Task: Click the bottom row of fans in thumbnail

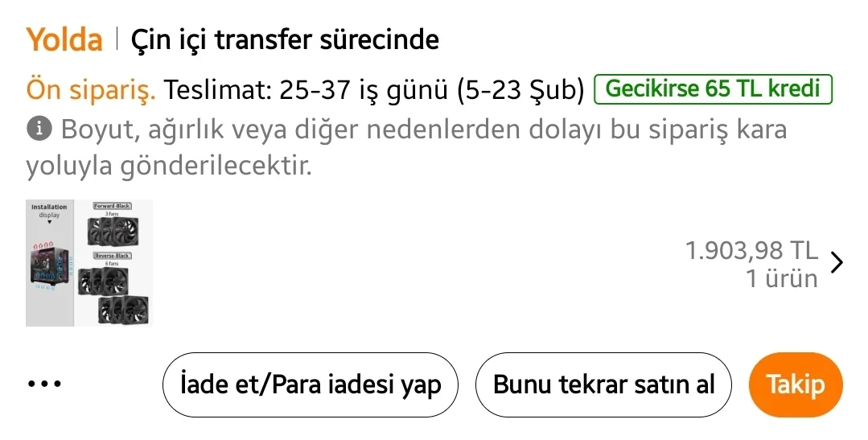Action: [123, 310]
